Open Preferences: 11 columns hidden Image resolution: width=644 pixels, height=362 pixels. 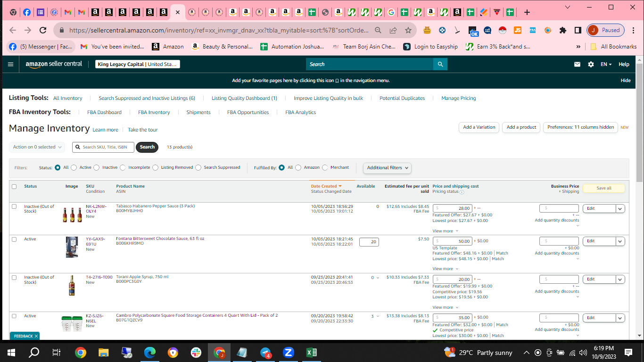pyautogui.click(x=580, y=127)
